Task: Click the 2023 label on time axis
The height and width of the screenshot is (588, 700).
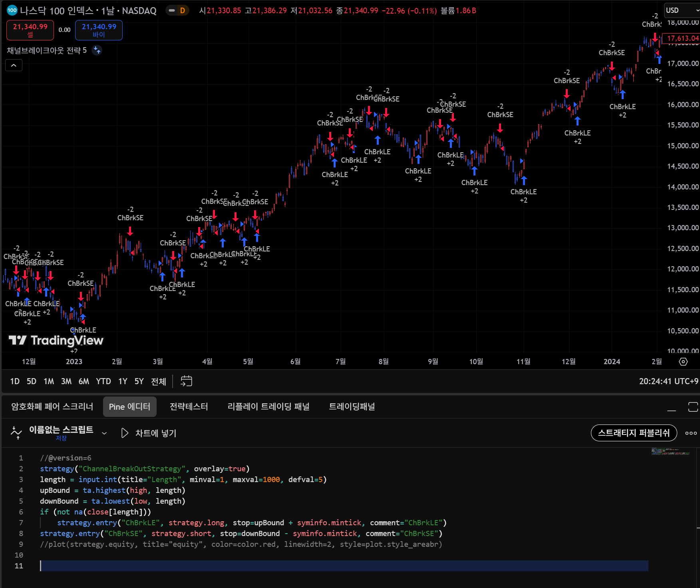Action: click(74, 362)
